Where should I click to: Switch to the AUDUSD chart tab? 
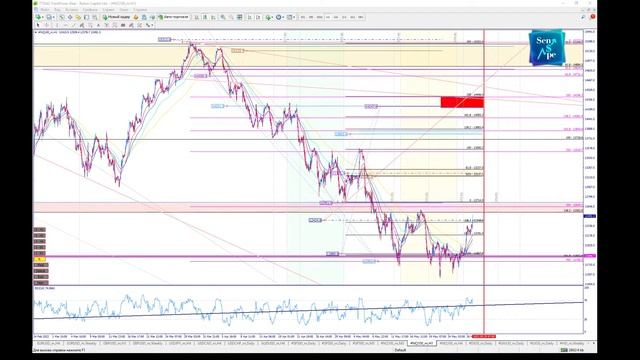point(273,344)
